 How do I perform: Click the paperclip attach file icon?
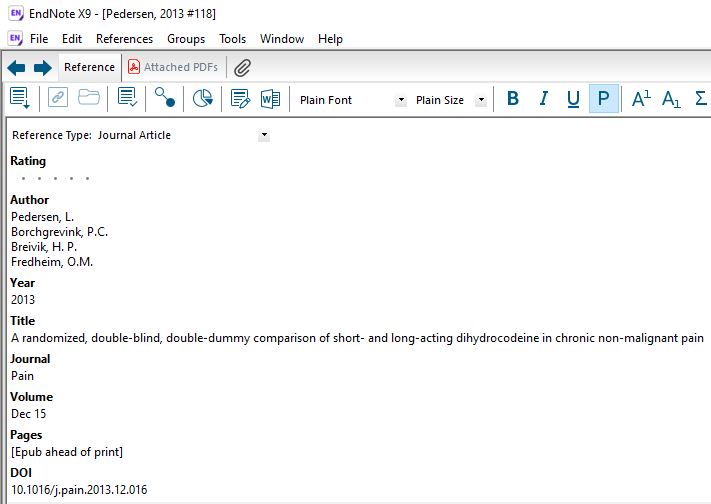click(242, 68)
